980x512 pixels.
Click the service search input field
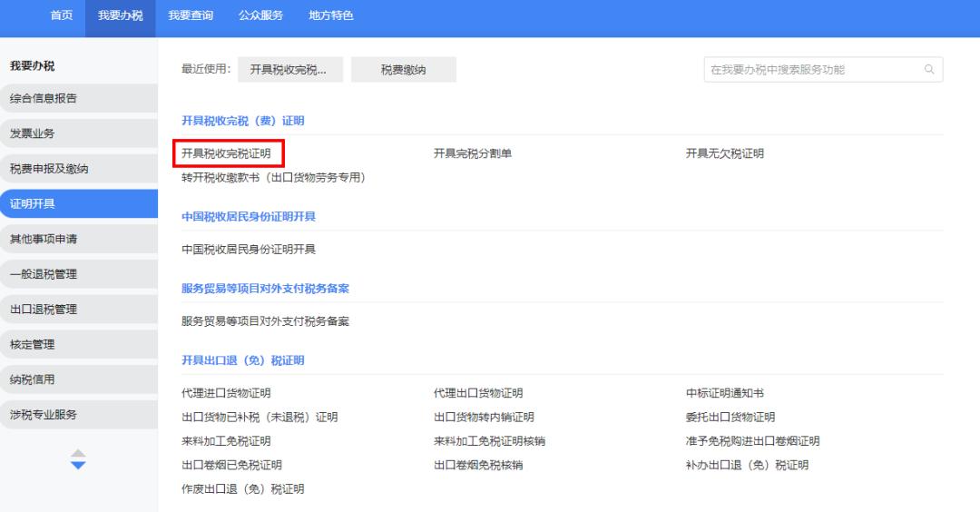click(x=812, y=70)
